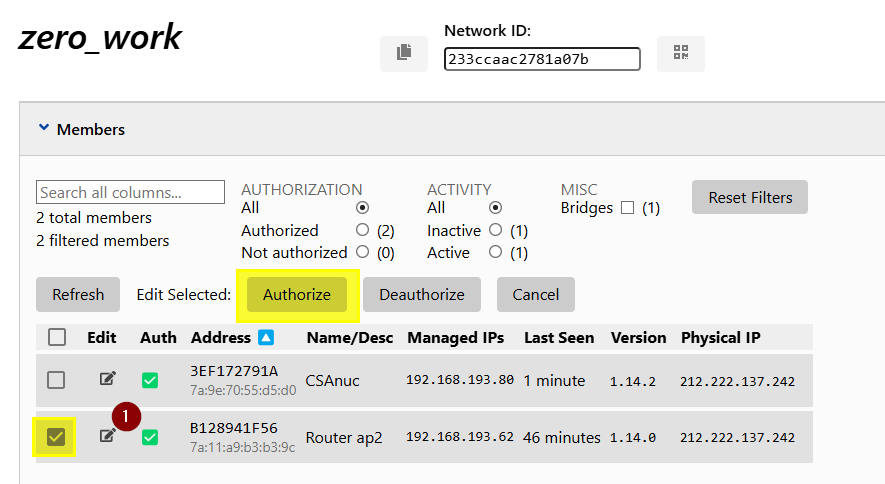Edit member CSAnuc with the pencil icon

[x=108, y=379]
